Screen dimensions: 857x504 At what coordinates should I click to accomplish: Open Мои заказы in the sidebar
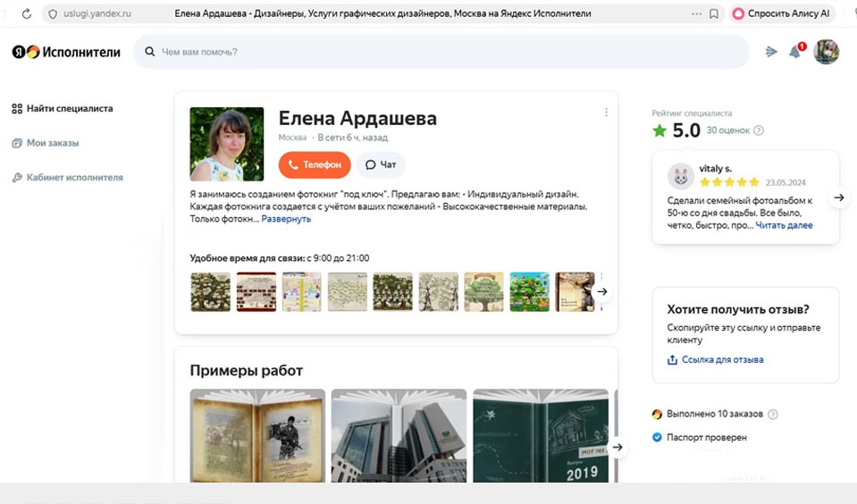(46, 143)
